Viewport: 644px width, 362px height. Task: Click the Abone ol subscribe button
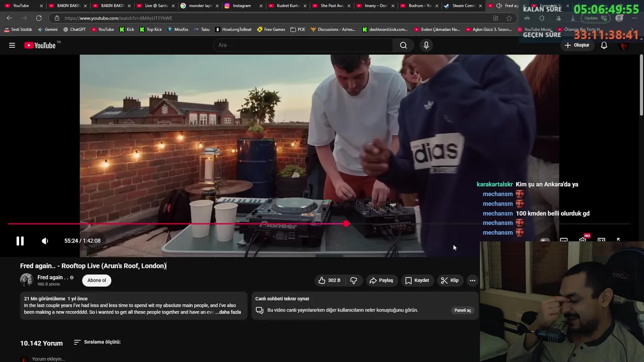pos(97,280)
